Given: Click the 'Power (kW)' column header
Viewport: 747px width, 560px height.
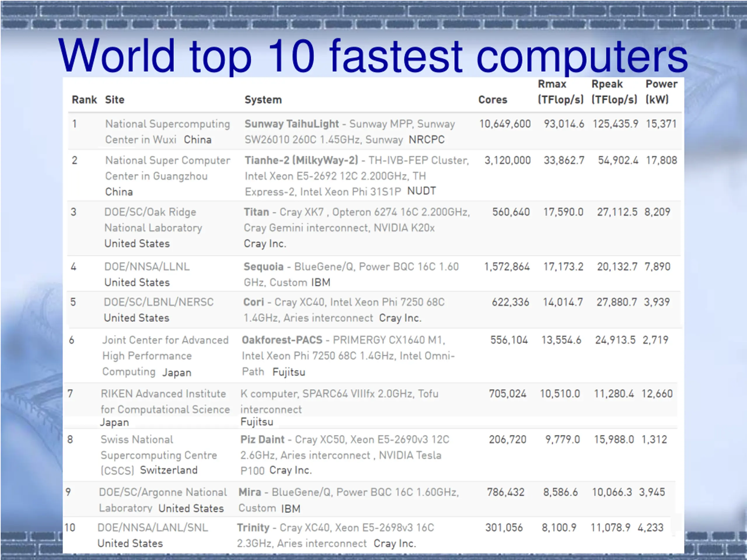Looking at the screenshot, I should (662, 92).
